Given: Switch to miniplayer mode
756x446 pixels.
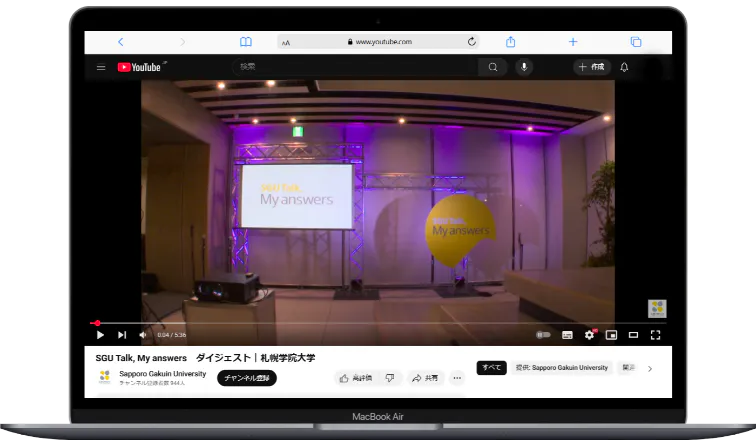Looking at the screenshot, I should coord(611,335).
